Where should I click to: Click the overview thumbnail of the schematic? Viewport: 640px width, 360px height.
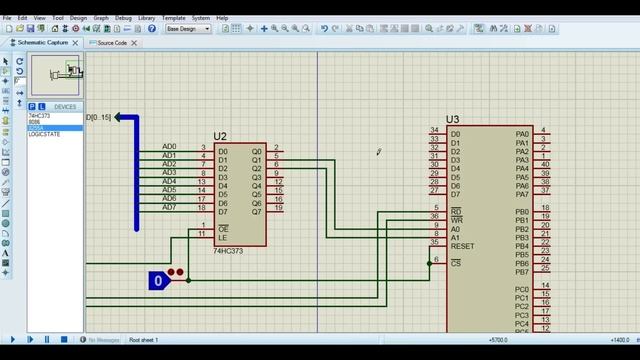(x=55, y=75)
